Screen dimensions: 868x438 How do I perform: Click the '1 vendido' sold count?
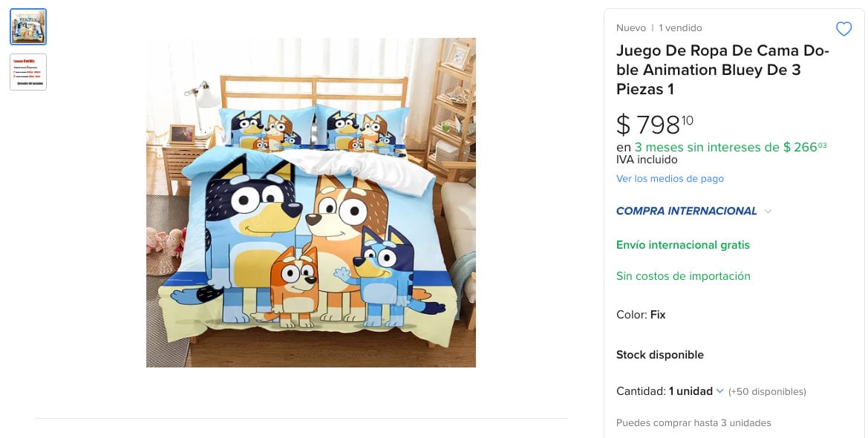point(680,28)
